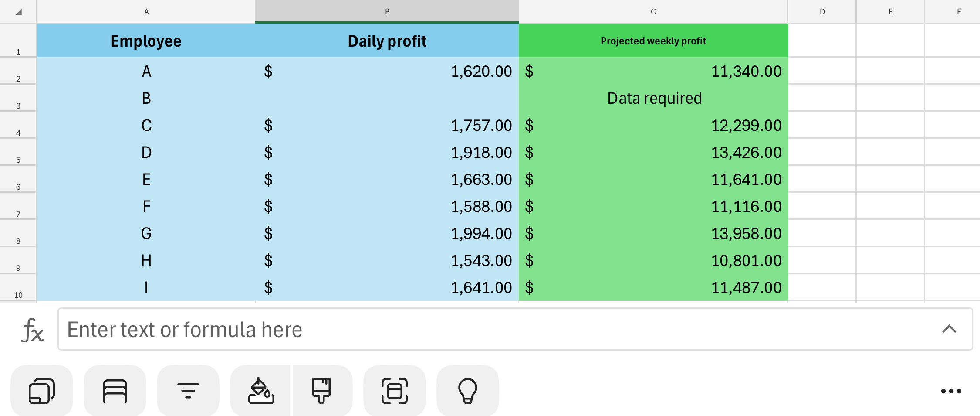980x416 pixels.
Task: Select employee B cell
Action: tap(146, 98)
